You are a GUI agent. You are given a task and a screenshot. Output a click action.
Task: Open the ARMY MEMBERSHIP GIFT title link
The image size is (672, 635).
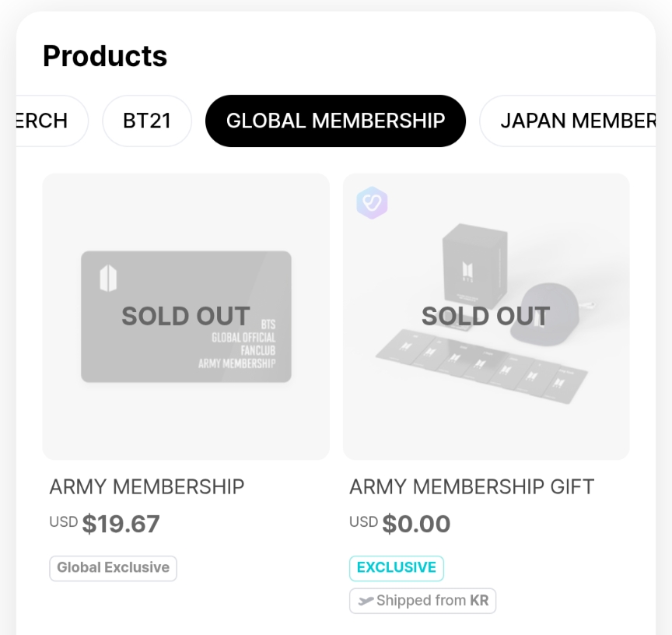pos(471,487)
